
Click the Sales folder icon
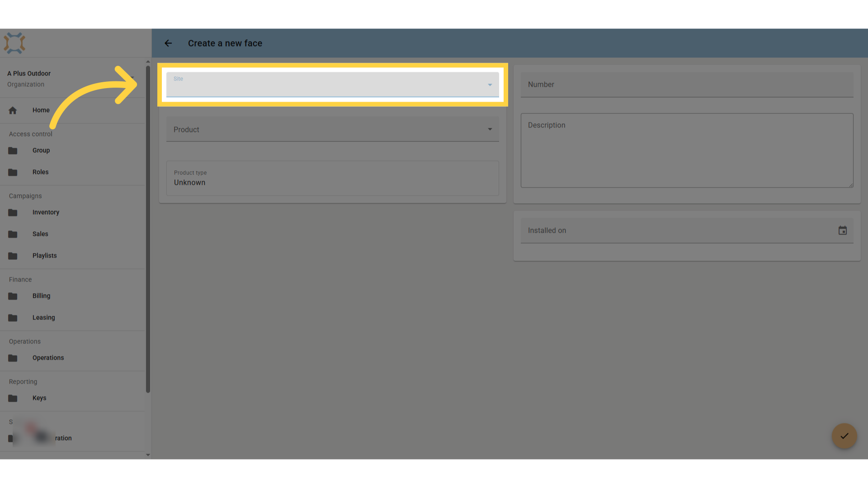[x=13, y=234]
